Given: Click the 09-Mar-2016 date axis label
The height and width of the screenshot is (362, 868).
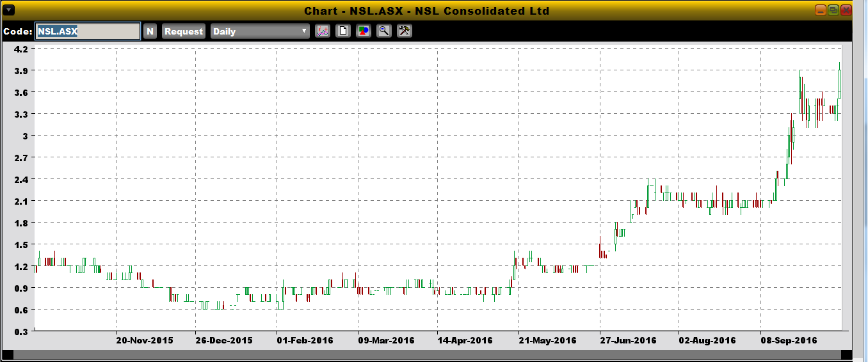Looking at the screenshot, I should click(x=386, y=340).
